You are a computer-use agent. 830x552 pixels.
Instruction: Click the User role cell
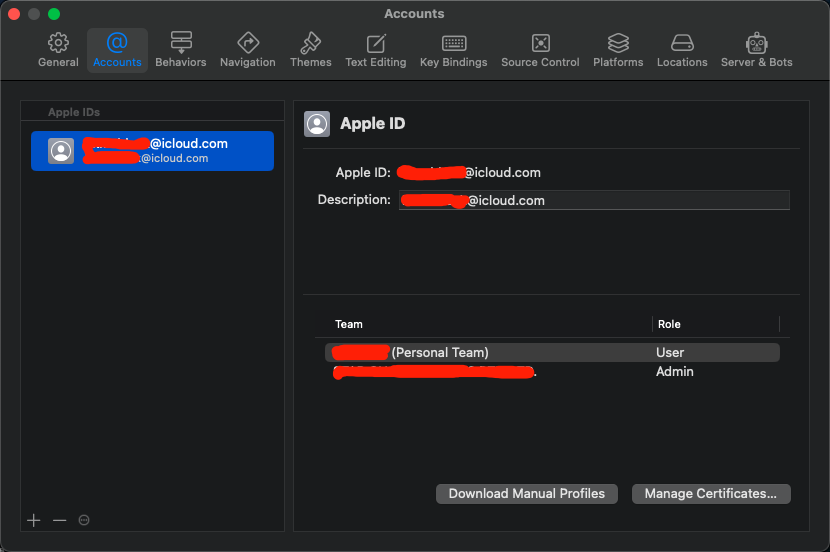[670, 352]
